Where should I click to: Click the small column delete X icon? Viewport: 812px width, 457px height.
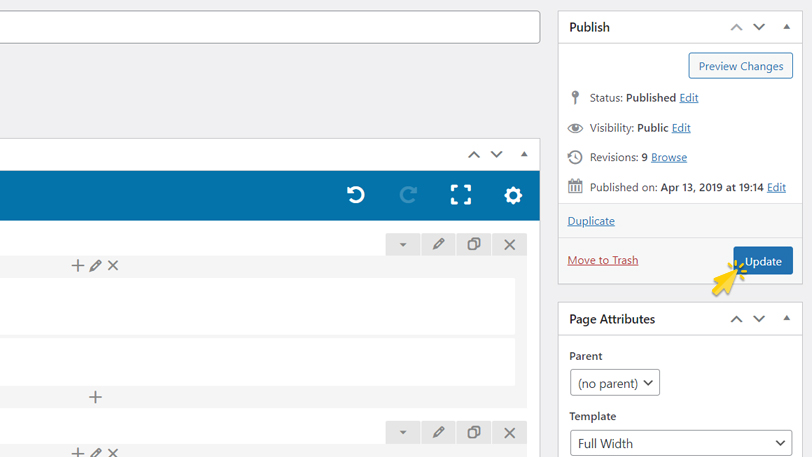[x=113, y=266]
